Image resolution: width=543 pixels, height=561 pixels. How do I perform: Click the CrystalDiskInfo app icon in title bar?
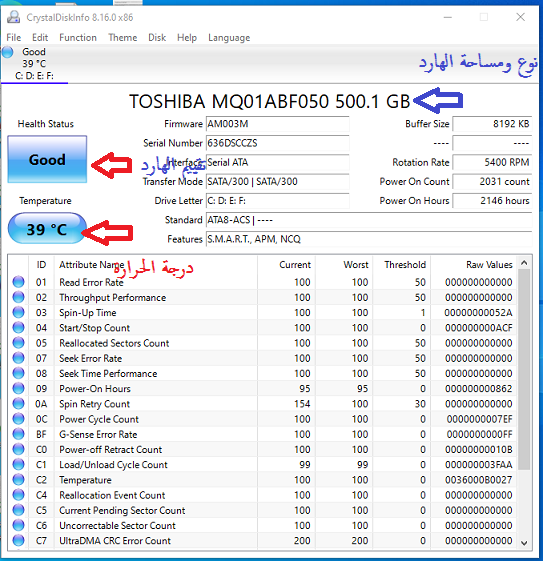coord(14,17)
